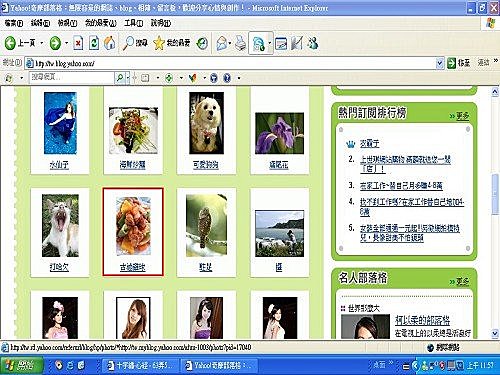Open the 編輯(E) Edit menu
This screenshot has width=500, height=375.
point(40,23)
